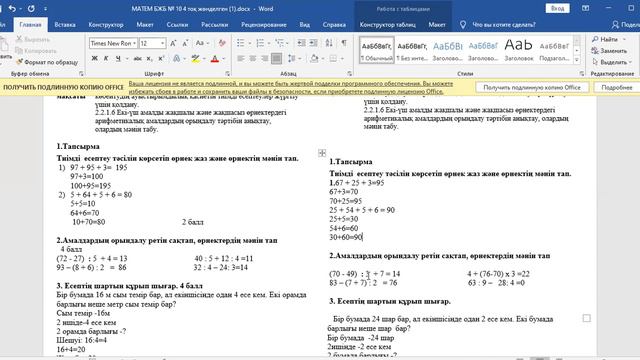The height and width of the screenshot is (360, 640).
Task: Apply yellow text highlight color
Action: point(196,59)
